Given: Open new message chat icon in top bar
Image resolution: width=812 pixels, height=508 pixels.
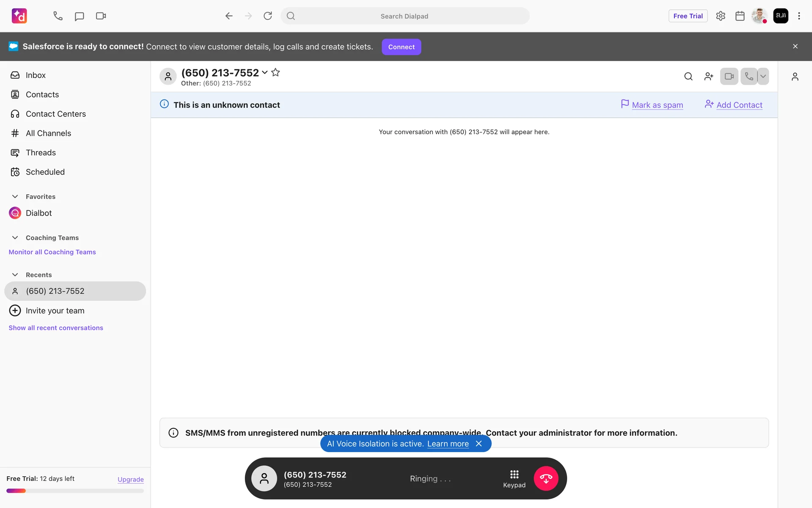Looking at the screenshot, I should click(79, 16).
